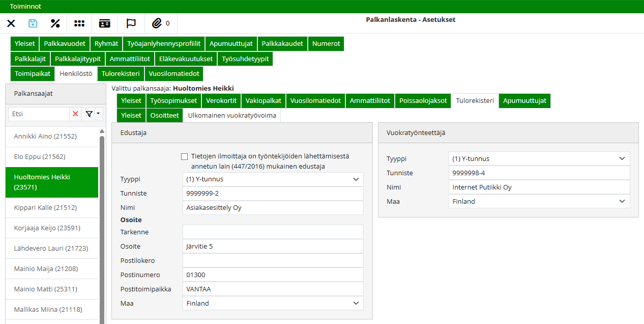Click the percent sign toolbar icon
Viewport: 644px width, 324px height.
(x=55, y=23)
